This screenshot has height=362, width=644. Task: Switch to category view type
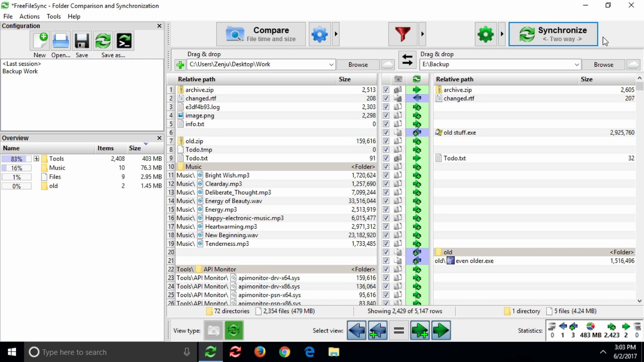click(213, 330)
